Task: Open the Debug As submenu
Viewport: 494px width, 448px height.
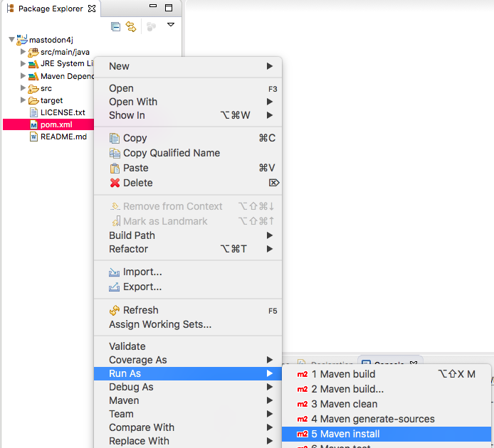Action: pyautogui.click(x=188, y=387)
